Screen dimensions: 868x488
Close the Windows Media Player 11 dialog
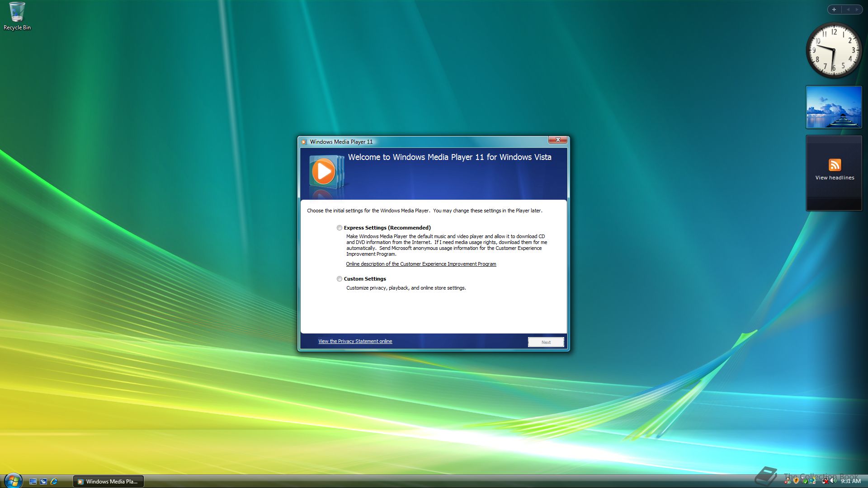coord(558,140)
